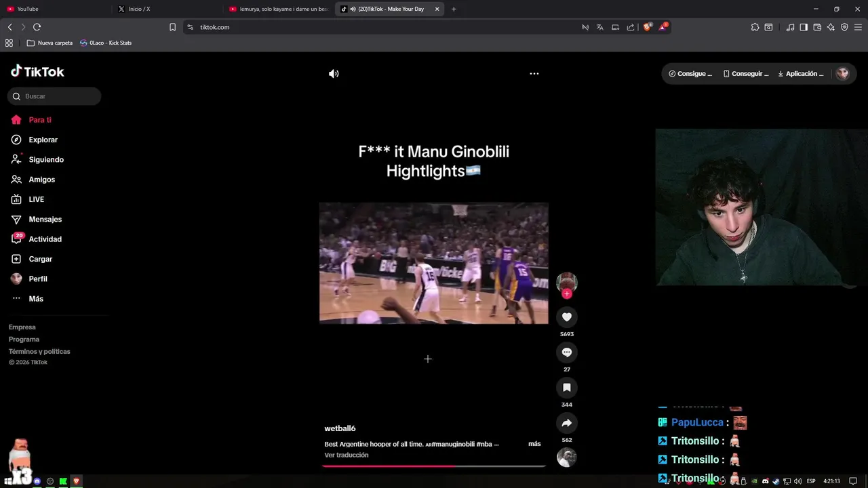Open Brave Rewards triangle icon
Image resolution: width=868 pixels, height=488 pixels.
[x=663, y=27]
